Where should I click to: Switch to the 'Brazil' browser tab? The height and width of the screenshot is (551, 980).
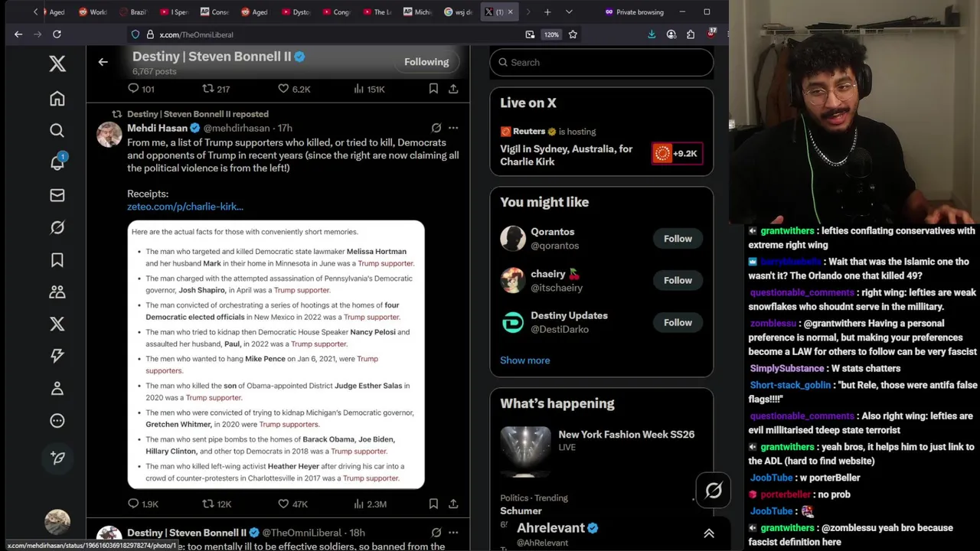click(x=134, y=12)
